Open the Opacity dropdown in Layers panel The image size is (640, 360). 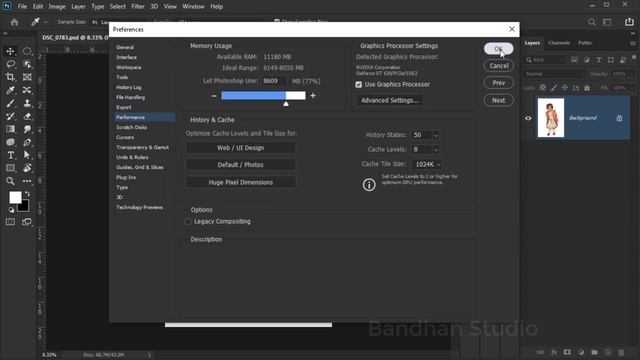point(632,74)
